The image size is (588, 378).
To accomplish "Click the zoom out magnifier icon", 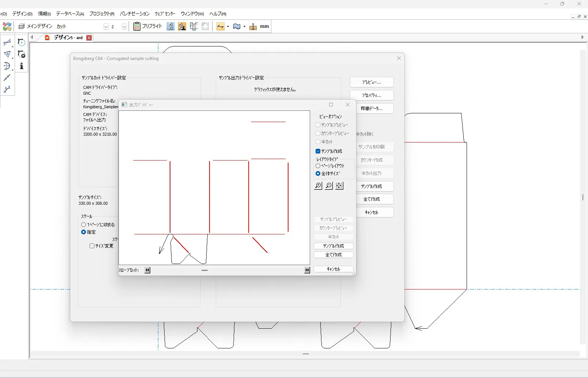I will coord(329,186).
